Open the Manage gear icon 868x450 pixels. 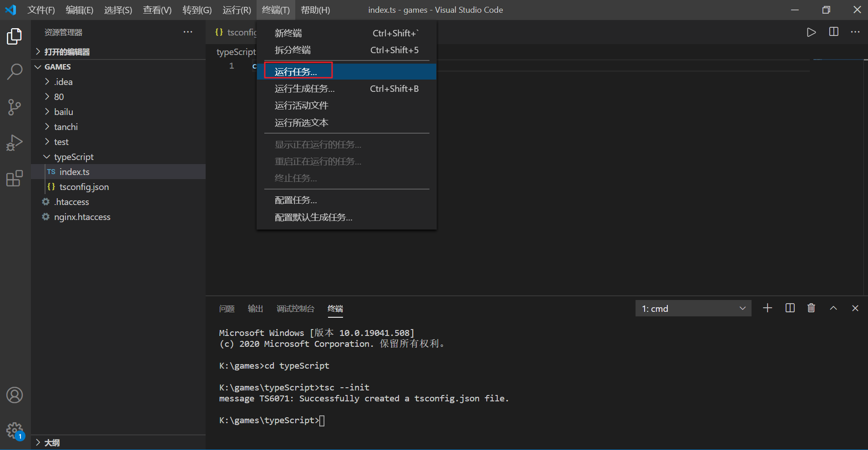[x=15, y=430]
